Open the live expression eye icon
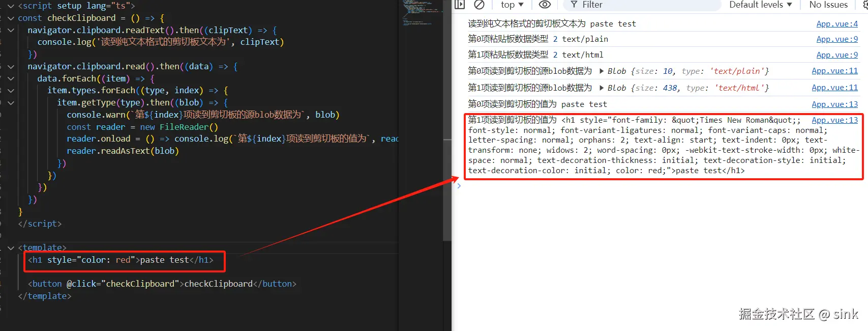The height and width of the screenshot is (331, 868). click(545, 5)
